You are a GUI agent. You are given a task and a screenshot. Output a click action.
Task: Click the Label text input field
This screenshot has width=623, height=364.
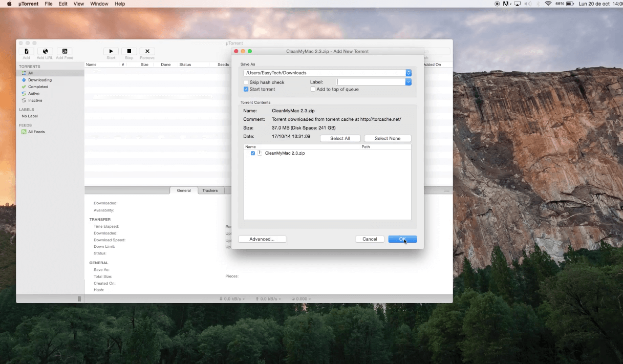pyautogui.click(x=371, y=82)
